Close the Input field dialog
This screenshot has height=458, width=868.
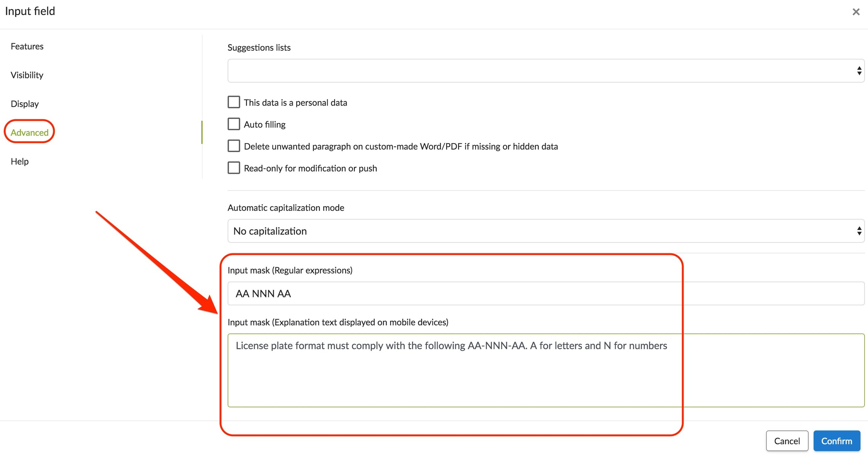tap(856, 12)
